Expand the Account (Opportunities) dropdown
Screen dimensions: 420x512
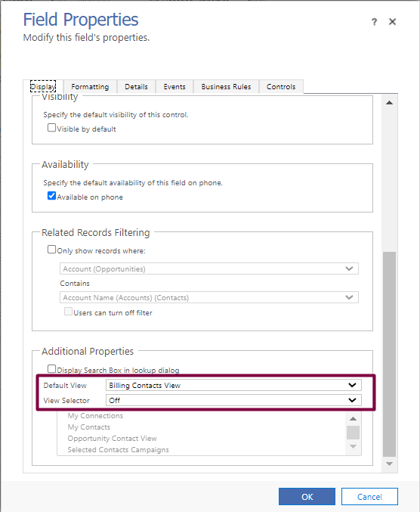pos(209,268)
